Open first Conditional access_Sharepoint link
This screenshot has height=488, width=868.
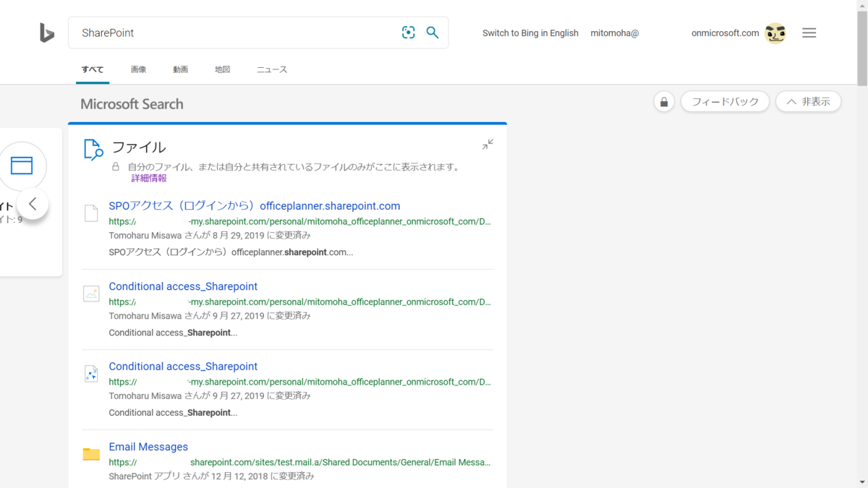coord(183,286)
